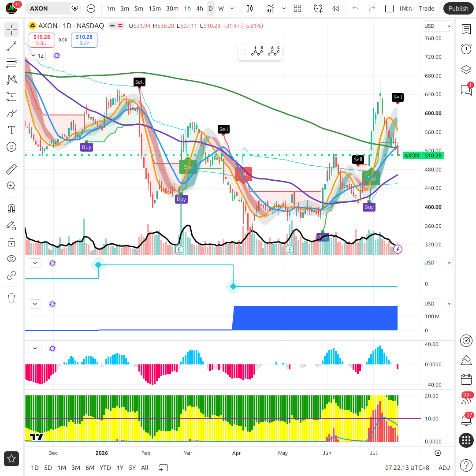The height and width of the screenshot is (476, 476).
Task: Open the object tree layers panel
Action: point(466,70)
